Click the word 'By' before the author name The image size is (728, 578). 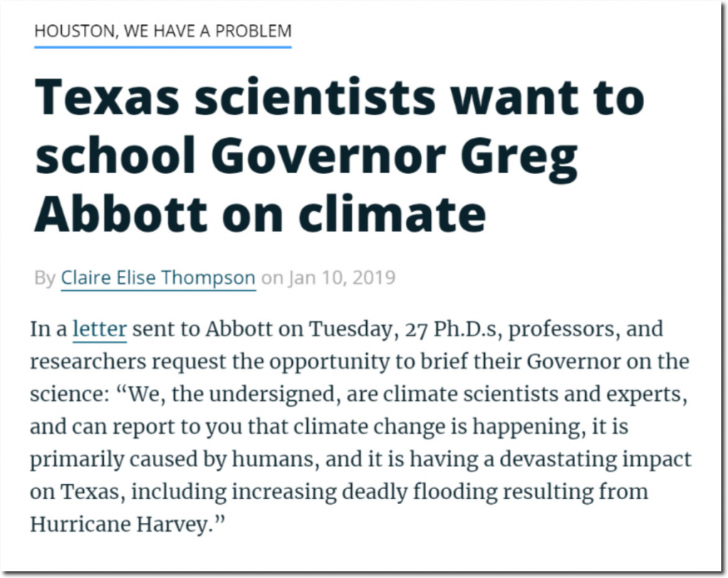(45, 278)
